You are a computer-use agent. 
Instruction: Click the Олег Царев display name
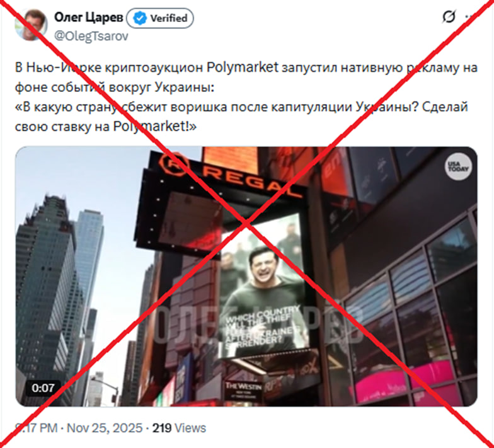click(88, 18)
